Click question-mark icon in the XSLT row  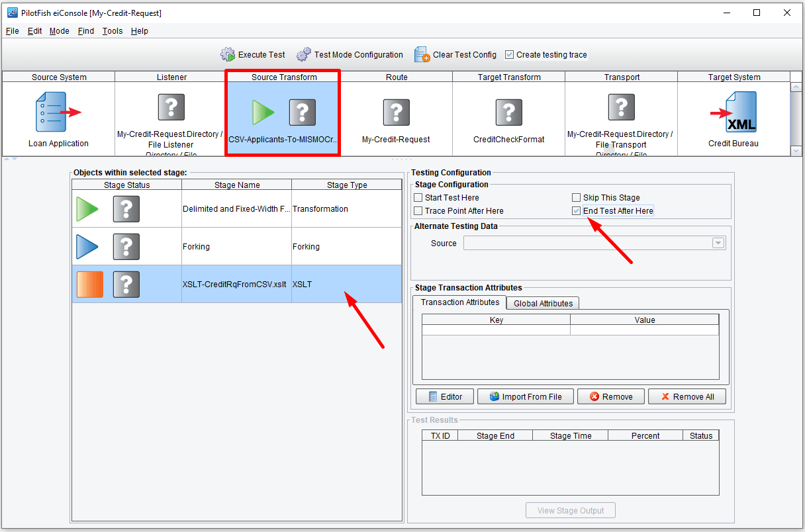pos(126,285)
